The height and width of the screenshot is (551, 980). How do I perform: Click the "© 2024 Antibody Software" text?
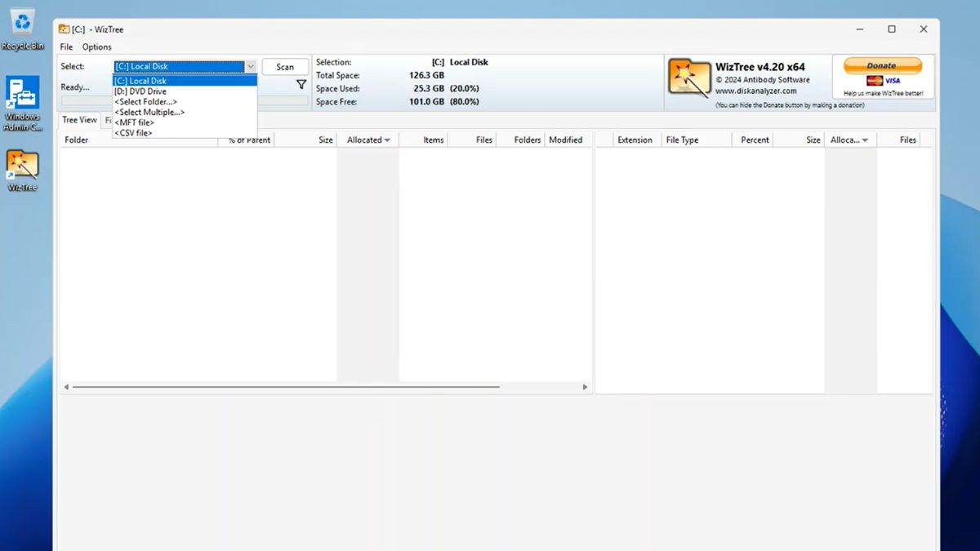763,80
